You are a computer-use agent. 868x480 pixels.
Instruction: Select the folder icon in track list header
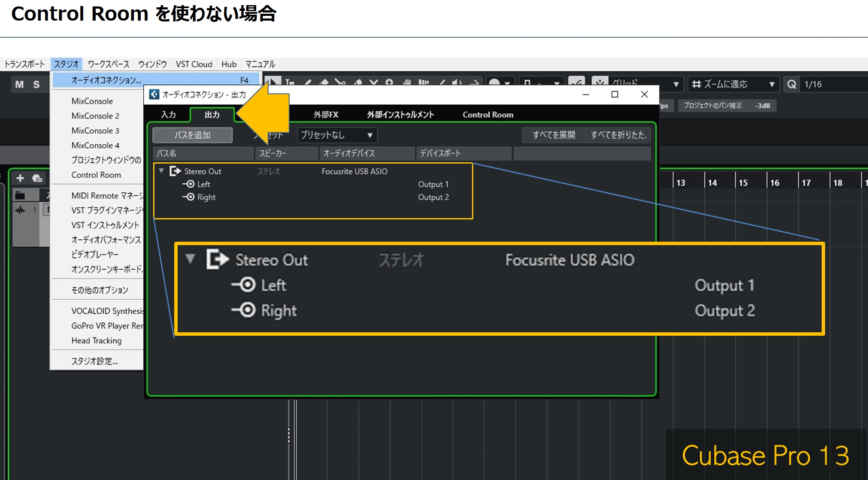coord(20,196)
